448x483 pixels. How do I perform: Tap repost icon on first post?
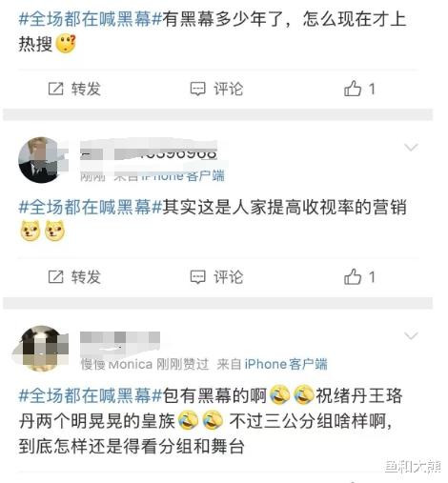click(56, 89)
